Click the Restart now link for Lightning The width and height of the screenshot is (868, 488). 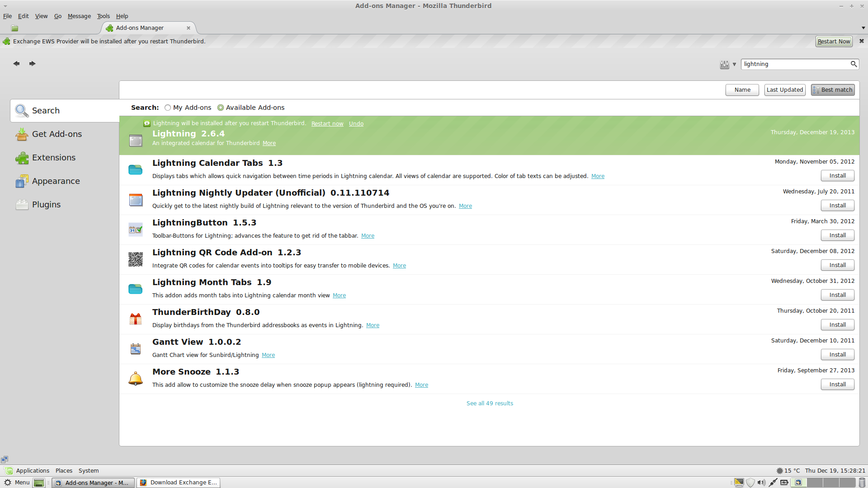pos(327,124)
